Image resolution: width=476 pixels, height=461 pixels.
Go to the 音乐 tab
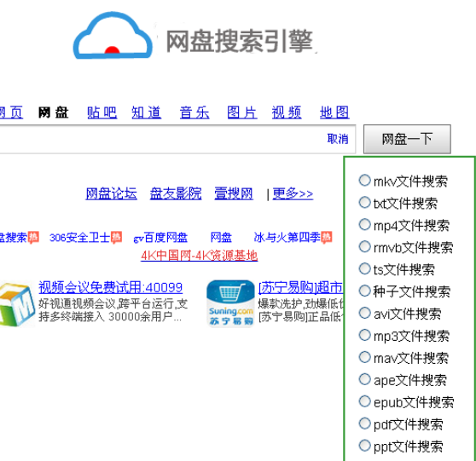click(x=194, y=112)
